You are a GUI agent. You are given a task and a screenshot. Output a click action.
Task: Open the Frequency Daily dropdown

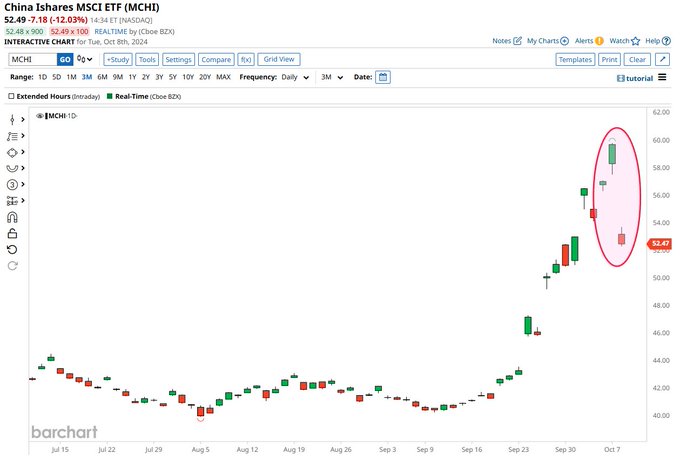[295, 78]
